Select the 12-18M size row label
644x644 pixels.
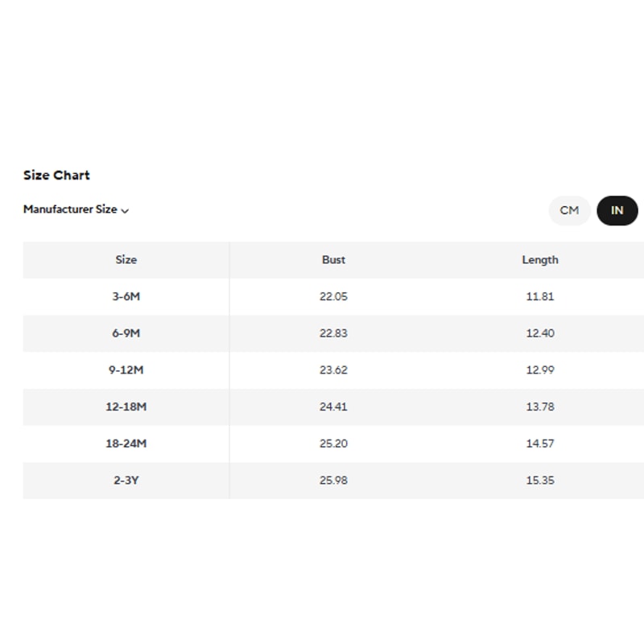coord(126,407)
